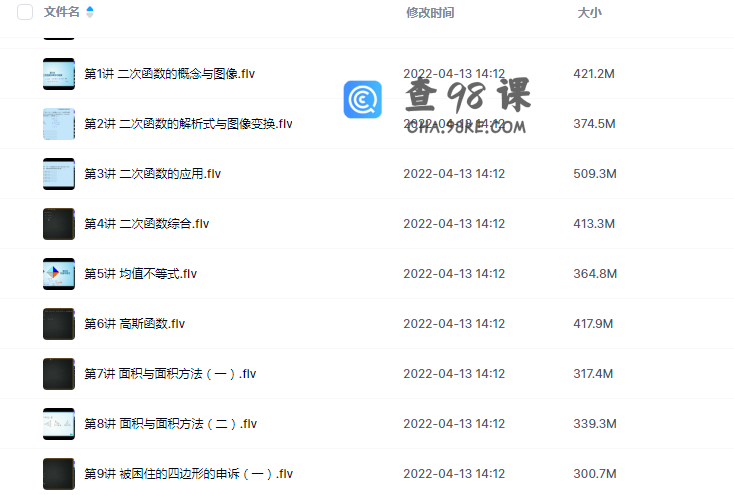Open file 第2讲 二次函数的解析式与图像变换.flv
Screen dimensions: 734x495
coord(188,124)
